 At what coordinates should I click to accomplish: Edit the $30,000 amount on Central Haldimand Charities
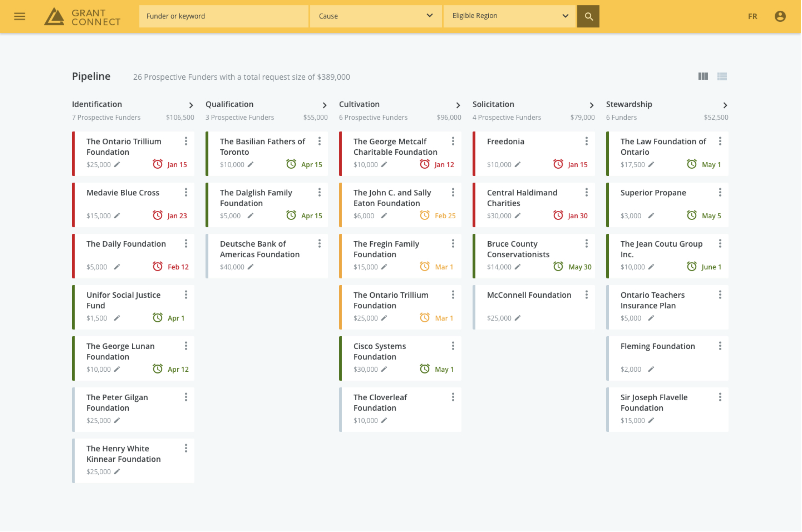point(518,216)
